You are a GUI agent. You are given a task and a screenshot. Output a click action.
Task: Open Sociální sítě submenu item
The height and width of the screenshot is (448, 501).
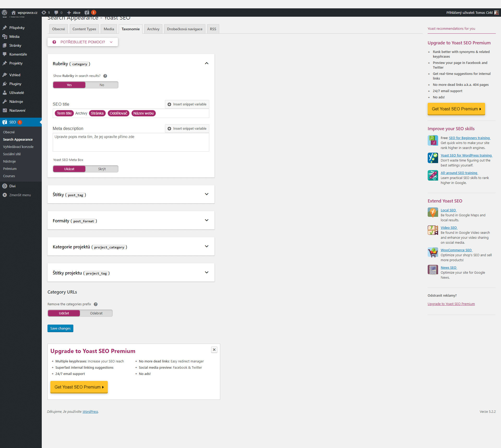point(12,154)
